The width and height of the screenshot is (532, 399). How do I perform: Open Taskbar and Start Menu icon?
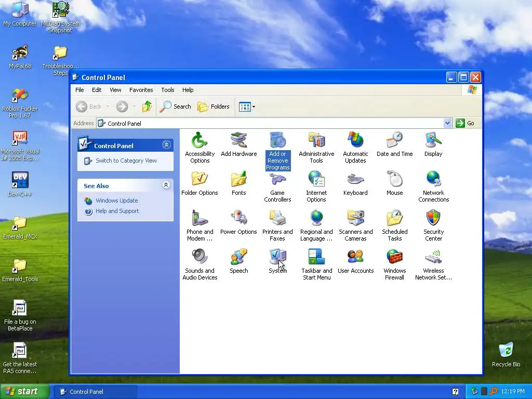click(x=316, y=265)
